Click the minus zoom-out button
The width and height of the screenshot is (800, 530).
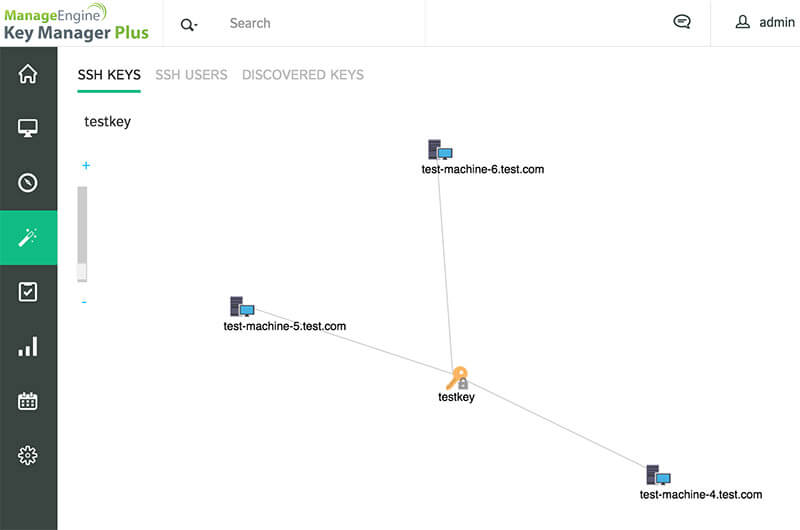(84, 302)
